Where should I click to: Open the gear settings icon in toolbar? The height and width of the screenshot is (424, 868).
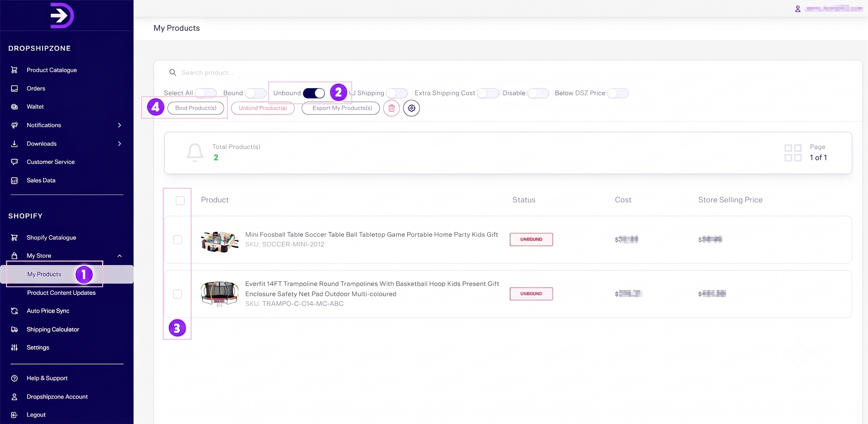411,108
